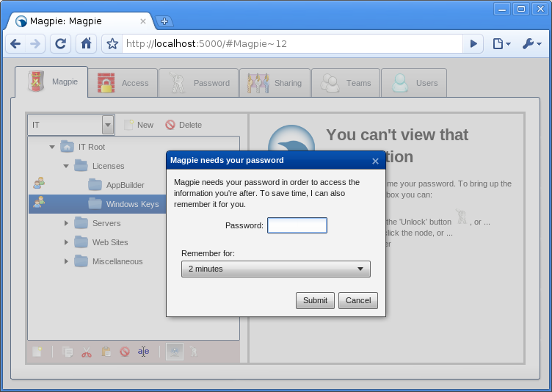Select the Servers folder label
This screenshot has width=552, height=392.
coord(106,223)
